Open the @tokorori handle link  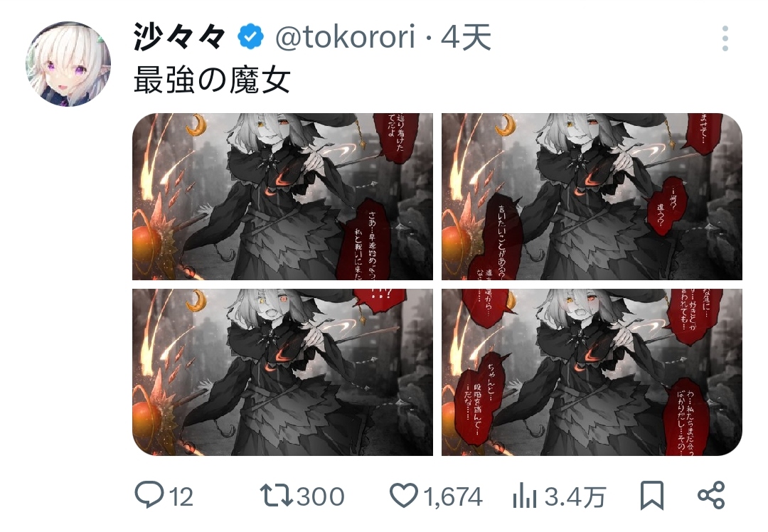tap(345, 37)
